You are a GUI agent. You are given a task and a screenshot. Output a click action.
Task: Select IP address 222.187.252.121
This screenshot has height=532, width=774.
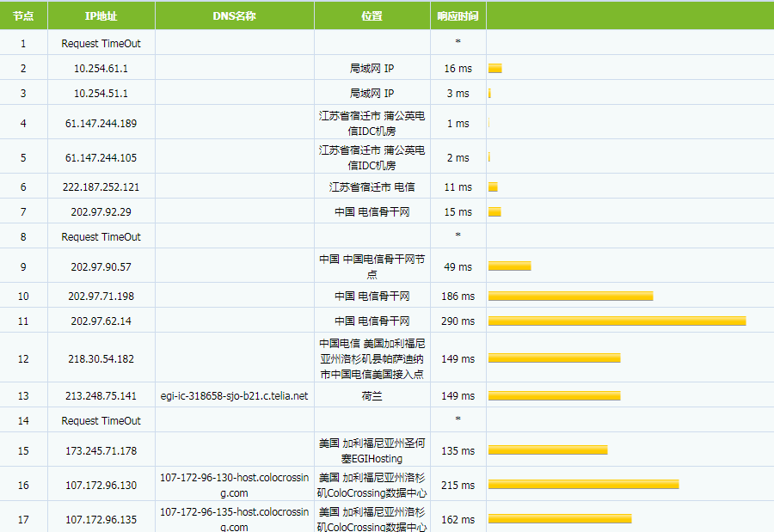(x=101, y=187)
